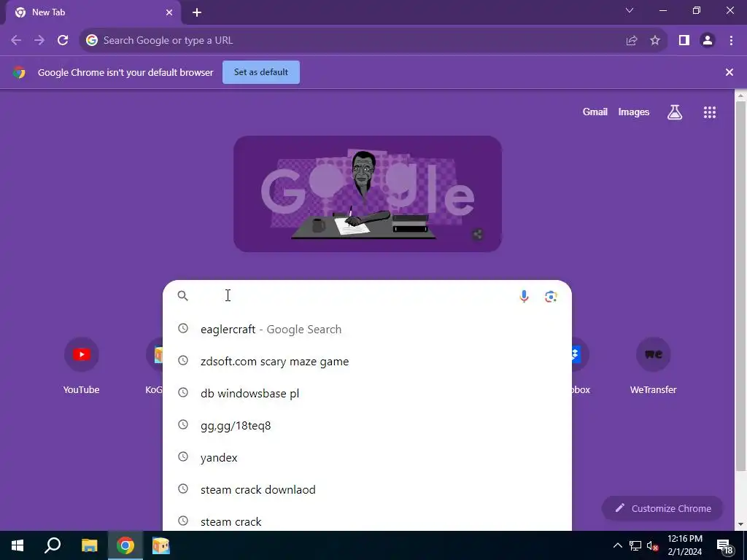Open Windows taskbar search
Image resolution: width=747 pixels, height=560 pixels.
pyautogui.click(x=53, y=545)
